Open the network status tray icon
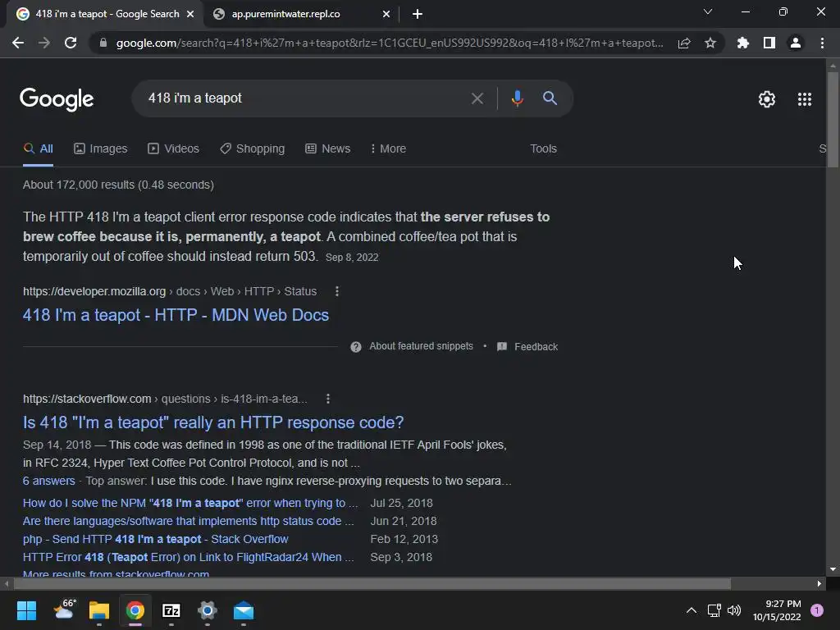The width and height of the screenshot is (840, 630). (714, 610)
